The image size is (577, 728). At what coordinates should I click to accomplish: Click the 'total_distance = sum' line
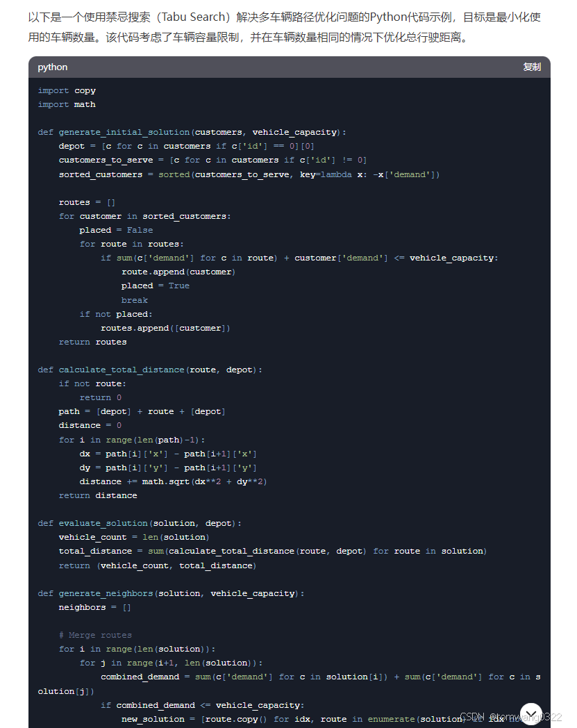(x=272, y=552)
